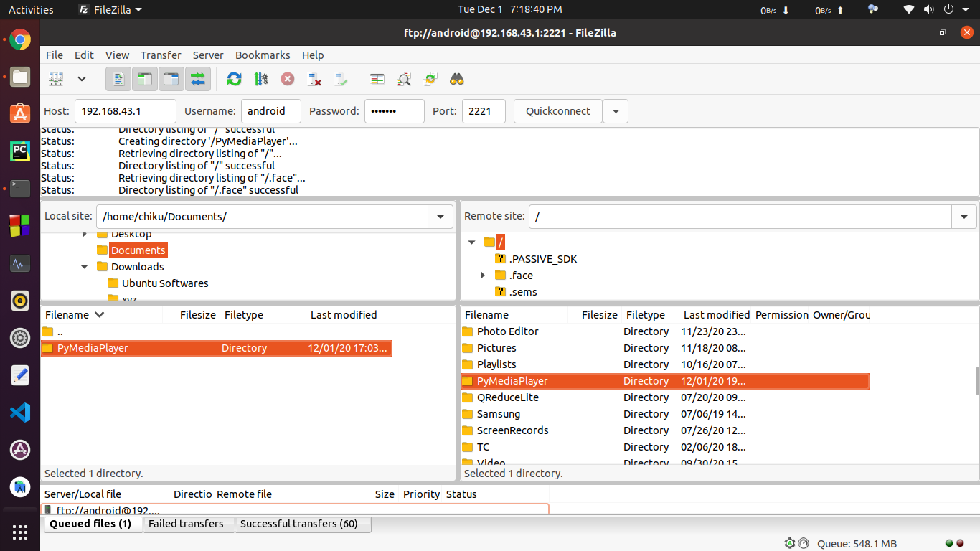Sort remote files by Last modified column
The height and width of the screenshot is (551, 980).
click(x=716, y=315)
